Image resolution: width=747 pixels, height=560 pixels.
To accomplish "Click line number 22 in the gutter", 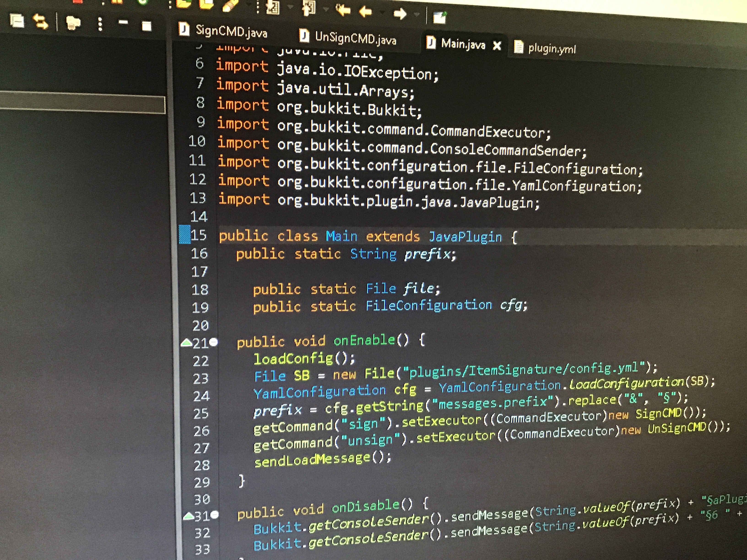I will (201, 361).
